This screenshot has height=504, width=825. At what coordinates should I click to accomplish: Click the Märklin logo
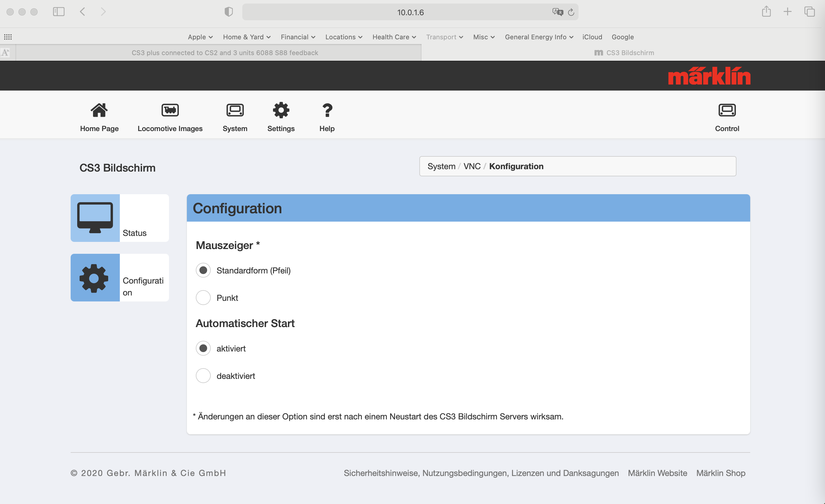click(x=709, y=76)
